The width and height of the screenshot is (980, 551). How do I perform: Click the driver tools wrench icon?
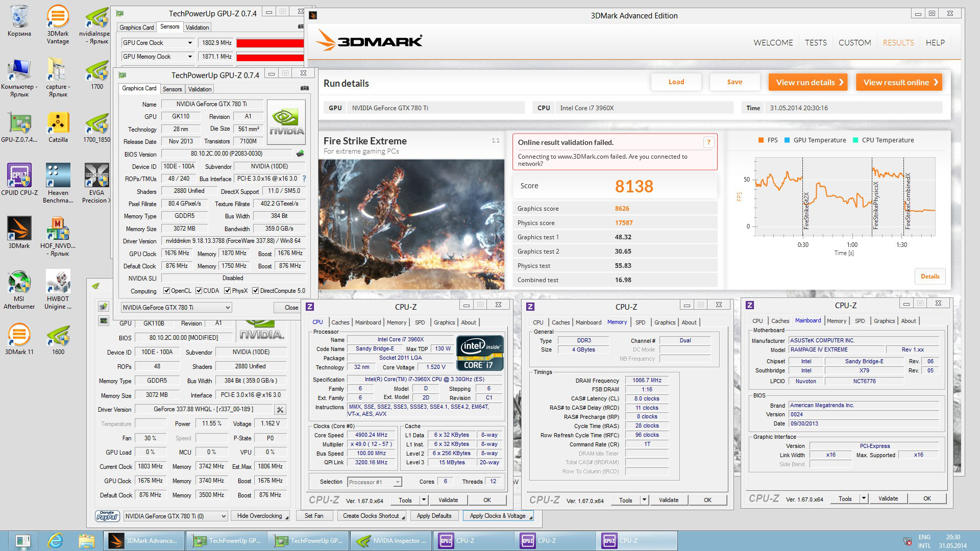click(x=280, y=410)
